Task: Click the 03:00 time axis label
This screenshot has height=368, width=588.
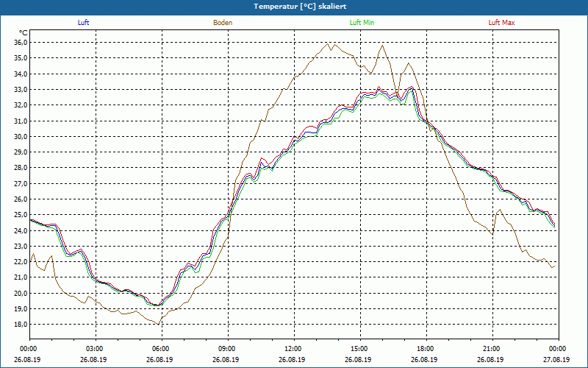Action: pyautogui.click(x=96, y=349)
